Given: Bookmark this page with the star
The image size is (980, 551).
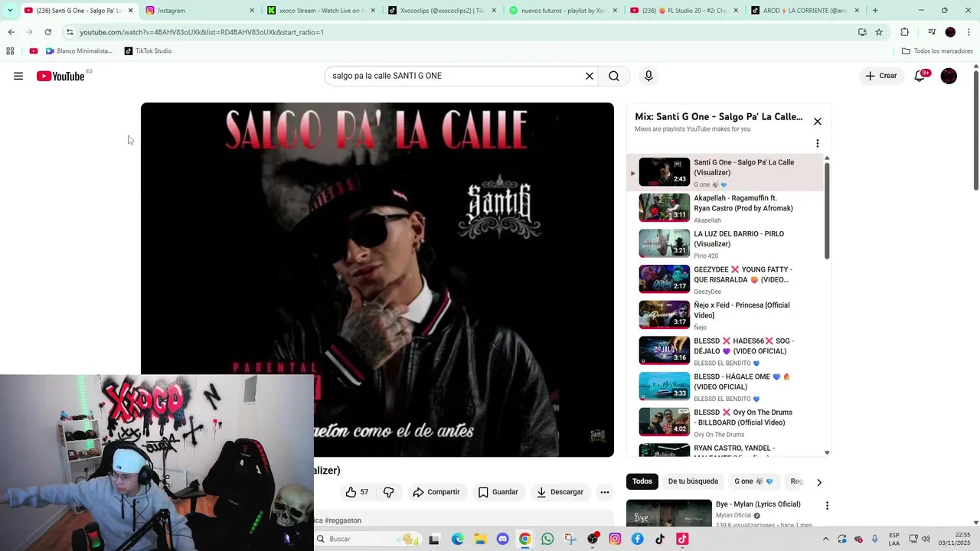Looking at the screenshot, I should coord(879,32).
